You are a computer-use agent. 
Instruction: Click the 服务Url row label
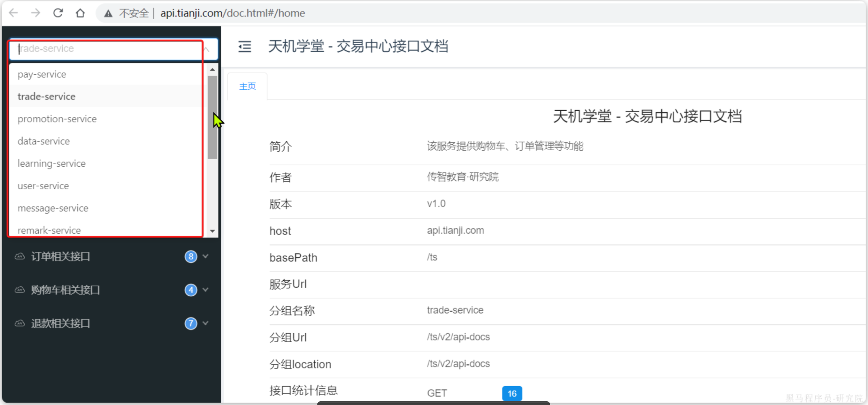coord(288,284)
